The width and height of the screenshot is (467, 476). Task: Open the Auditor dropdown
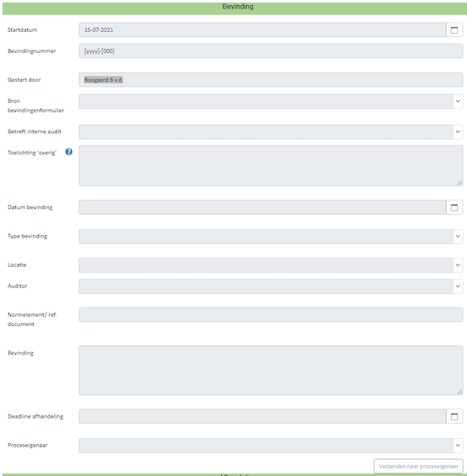(458, 286)
